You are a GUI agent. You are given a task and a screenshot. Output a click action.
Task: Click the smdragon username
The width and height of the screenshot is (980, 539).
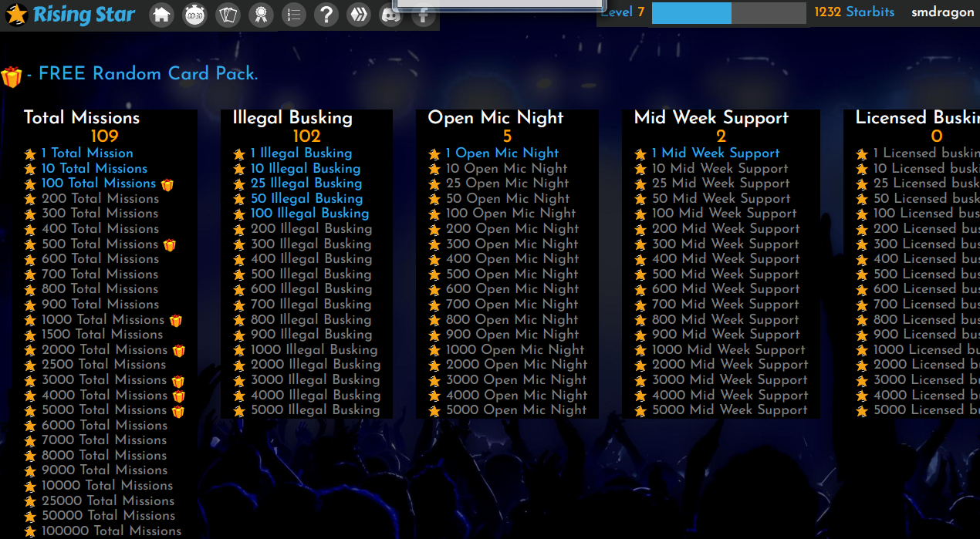pos(942,12)
